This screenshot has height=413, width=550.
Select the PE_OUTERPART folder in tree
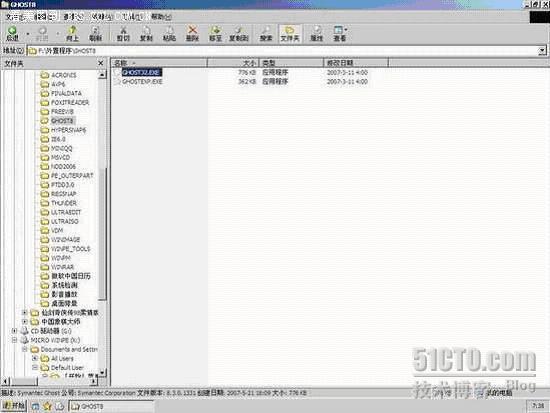(72, 175)
